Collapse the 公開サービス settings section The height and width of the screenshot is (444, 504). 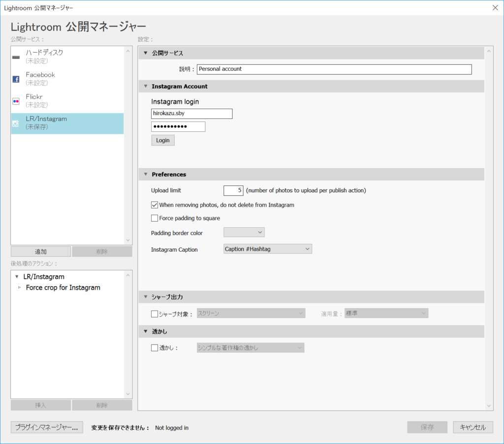pyautogui.click(x=146, y=53)
